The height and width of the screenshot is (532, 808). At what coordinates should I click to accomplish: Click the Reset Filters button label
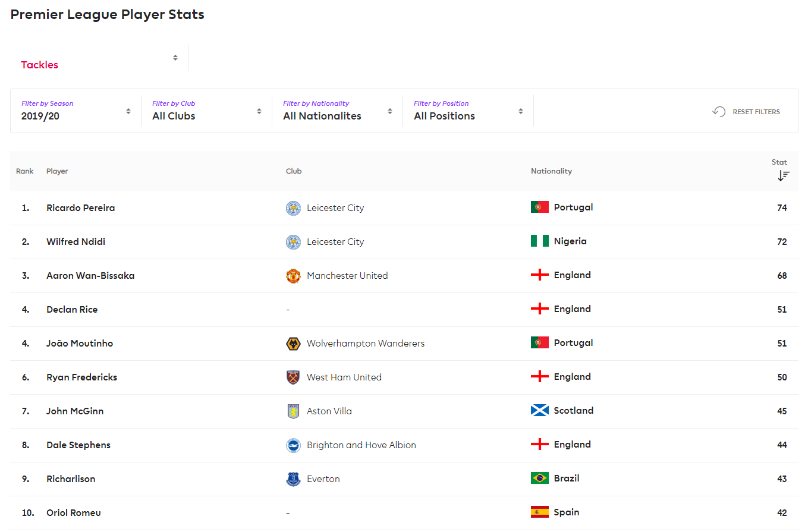(756, 112)
